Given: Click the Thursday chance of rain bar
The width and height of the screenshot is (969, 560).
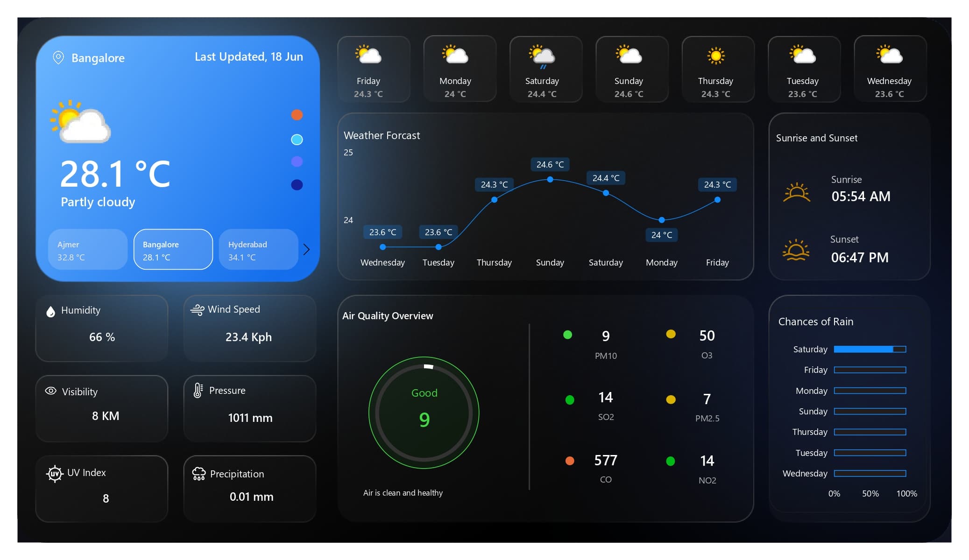Looking at the screenshot, I should coord(870,432).
